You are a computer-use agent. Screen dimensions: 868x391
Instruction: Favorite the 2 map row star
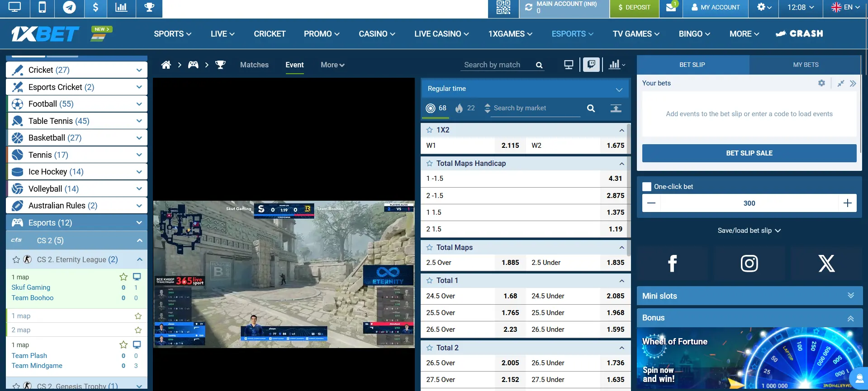pos(138,330)
